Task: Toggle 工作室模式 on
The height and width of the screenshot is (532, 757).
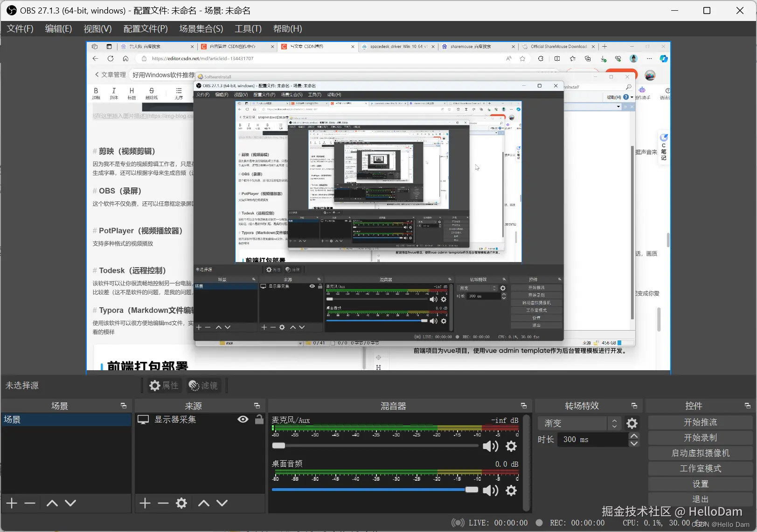Action: point(701,468)
